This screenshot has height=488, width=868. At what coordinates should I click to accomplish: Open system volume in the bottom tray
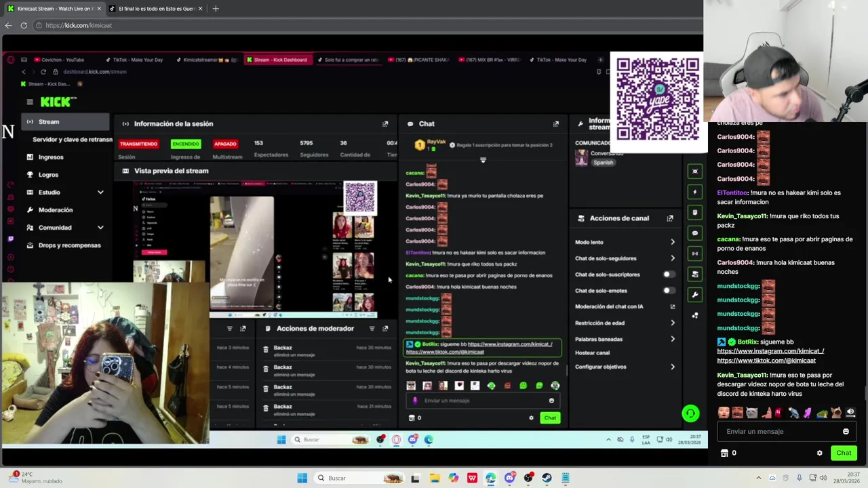coord(824,478)
